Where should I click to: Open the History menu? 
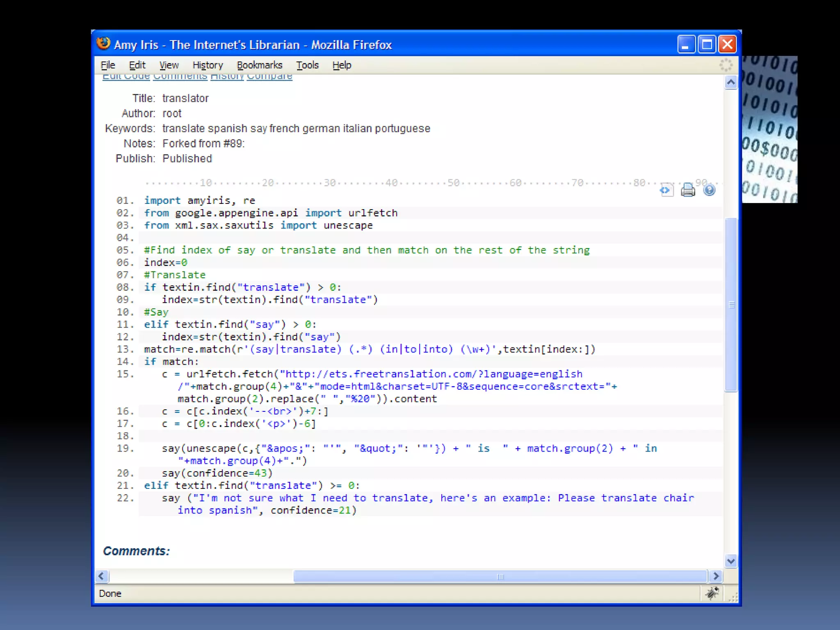coord(208,65)
